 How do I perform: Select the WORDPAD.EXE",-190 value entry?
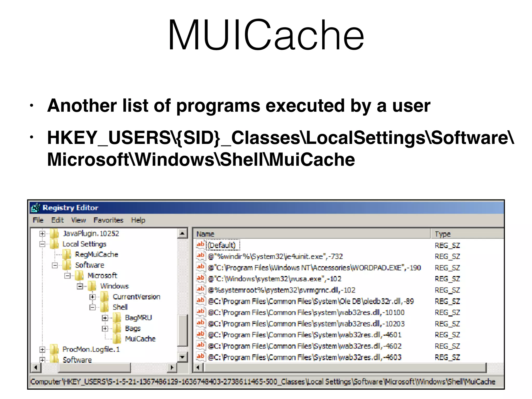click(x=314, y=268)
